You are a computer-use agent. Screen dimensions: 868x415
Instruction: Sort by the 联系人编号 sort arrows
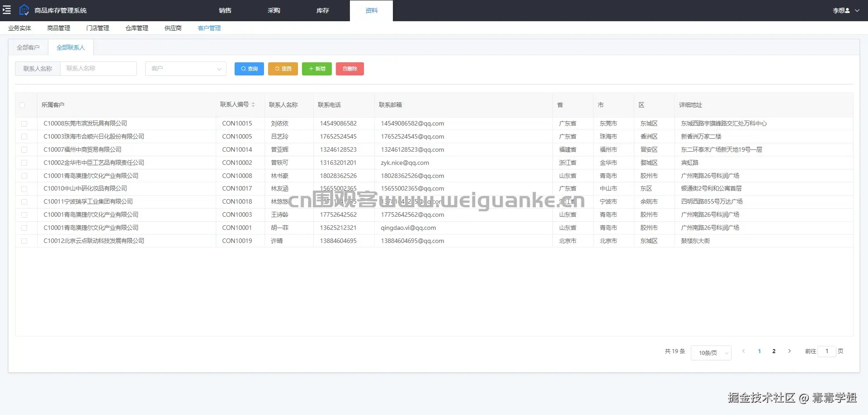pyautogui.click(x=254, y=105)
